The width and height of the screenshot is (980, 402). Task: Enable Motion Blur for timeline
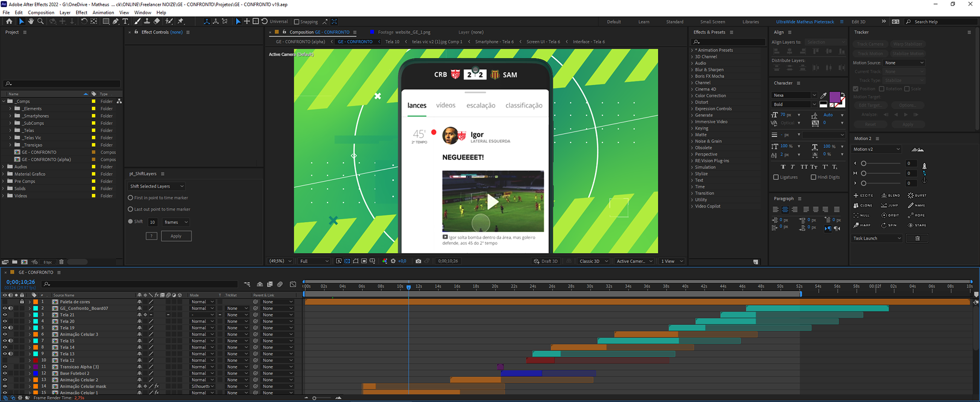[280, 284]
